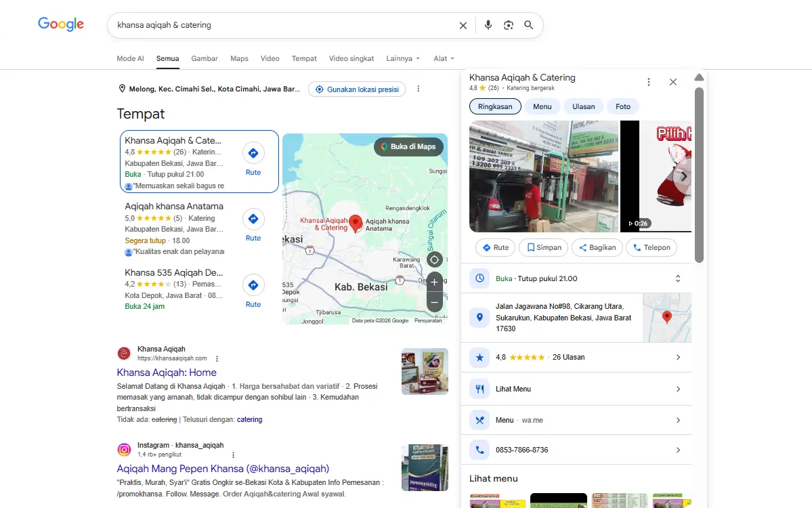Switch to Video tab
The image size is (812, 508).
pos(270,58)
